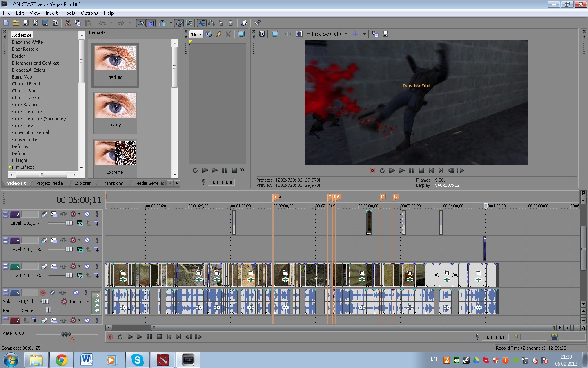This screenshot has height=368, width=588.
Task: Open Split Screen View dropdown arrow
Action: [308, 34]
